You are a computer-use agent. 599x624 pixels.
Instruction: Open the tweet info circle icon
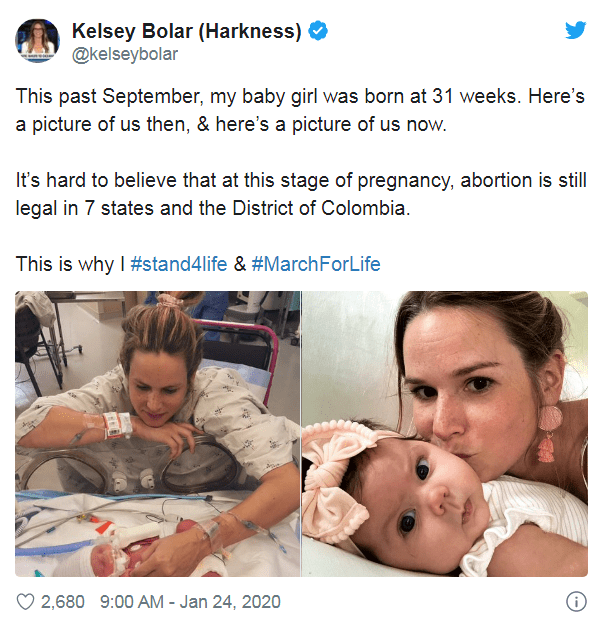576,601
